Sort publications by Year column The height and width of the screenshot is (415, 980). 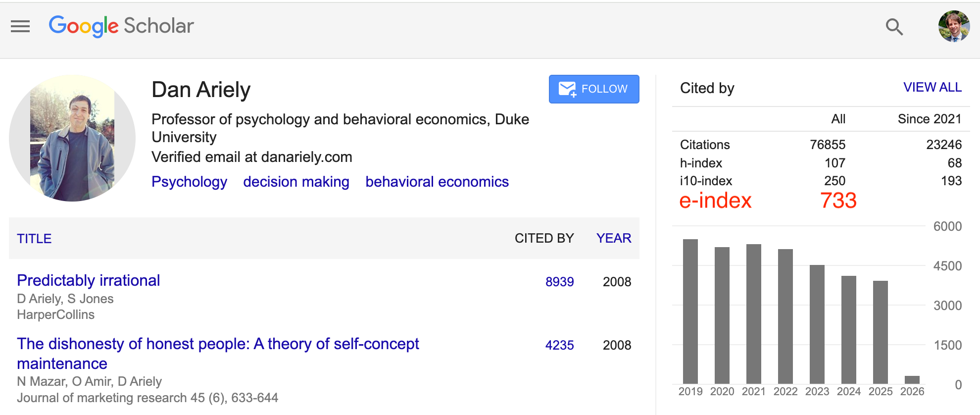click(x=613, y=238)
